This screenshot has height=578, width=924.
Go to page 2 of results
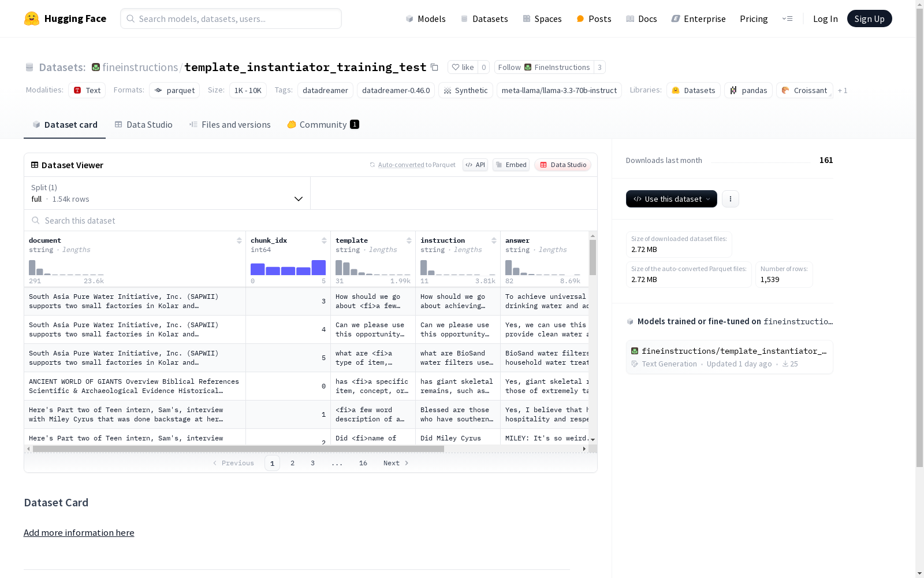pyautogui.click(x=293, y=463)
